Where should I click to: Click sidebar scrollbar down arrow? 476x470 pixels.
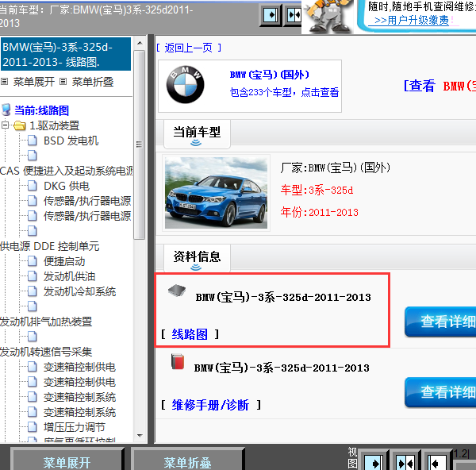coord(140,436)
